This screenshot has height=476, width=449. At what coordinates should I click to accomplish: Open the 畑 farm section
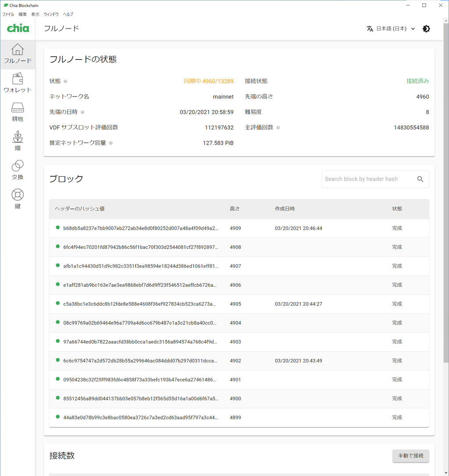coord(18,141)
